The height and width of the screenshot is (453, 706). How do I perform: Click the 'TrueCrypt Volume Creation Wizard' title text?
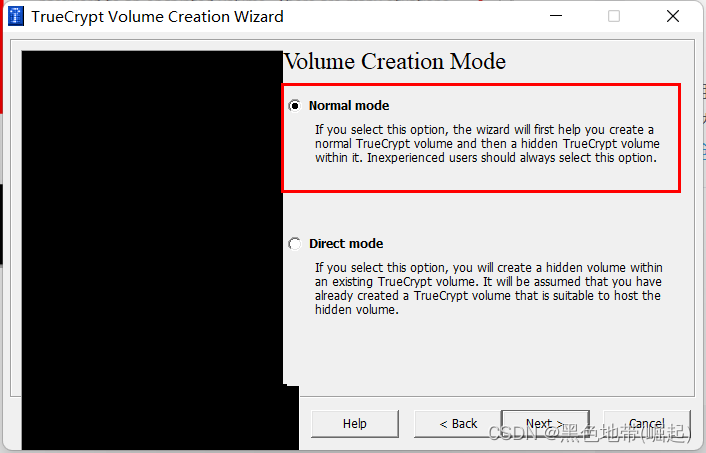pyautogui.click(x=157, y=17)
